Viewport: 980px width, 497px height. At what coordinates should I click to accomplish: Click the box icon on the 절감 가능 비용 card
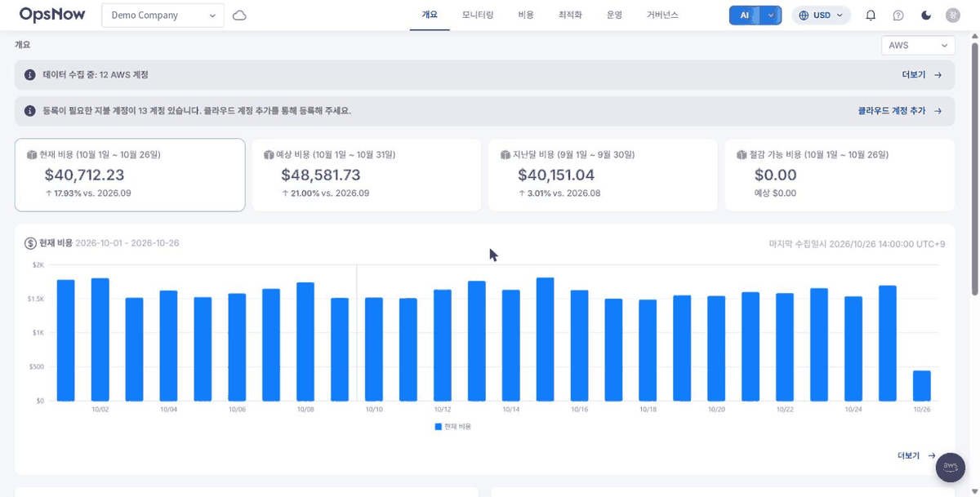tap(742, 155)
